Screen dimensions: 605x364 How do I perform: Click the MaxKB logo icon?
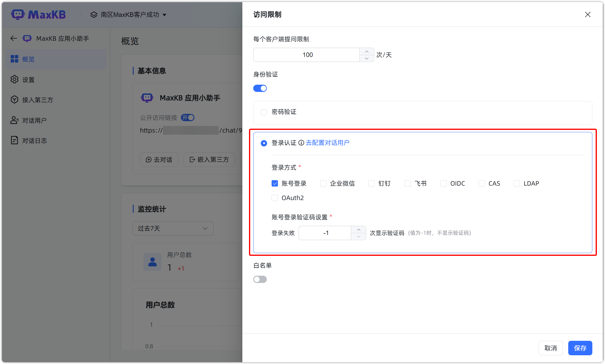pyautogui.click(x=18, y=14)
